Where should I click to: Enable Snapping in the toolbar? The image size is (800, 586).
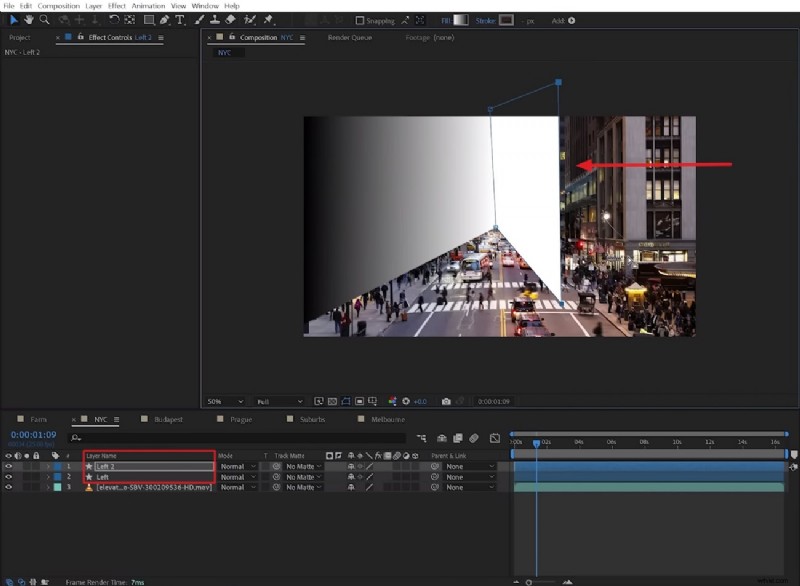pos(358,19)
